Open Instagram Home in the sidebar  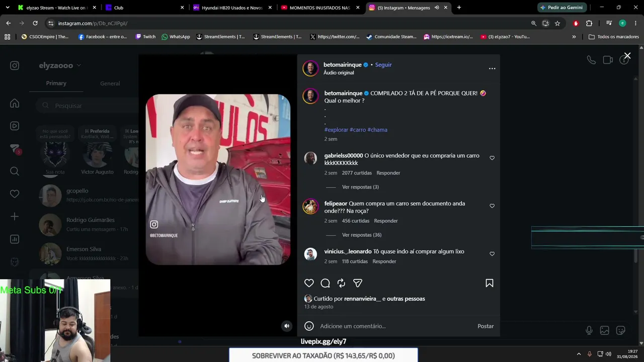[15, 104]
